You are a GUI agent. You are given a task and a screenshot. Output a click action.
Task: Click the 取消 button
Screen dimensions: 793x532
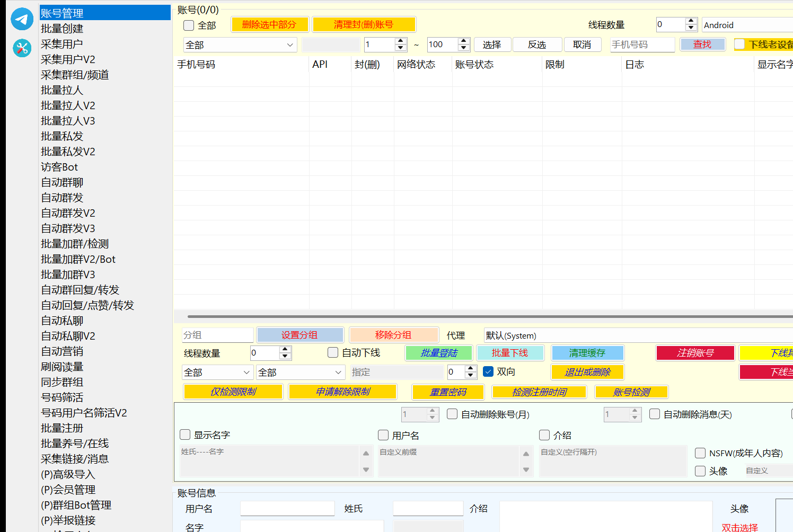(582, 45)
